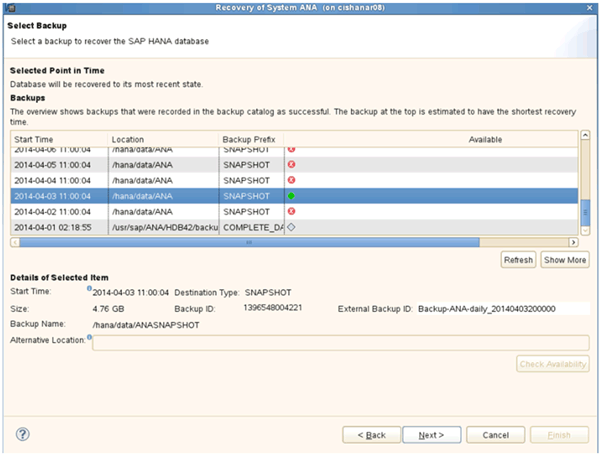Click diamond status icon for COMPLETE_DA backup

pos(291,227)
